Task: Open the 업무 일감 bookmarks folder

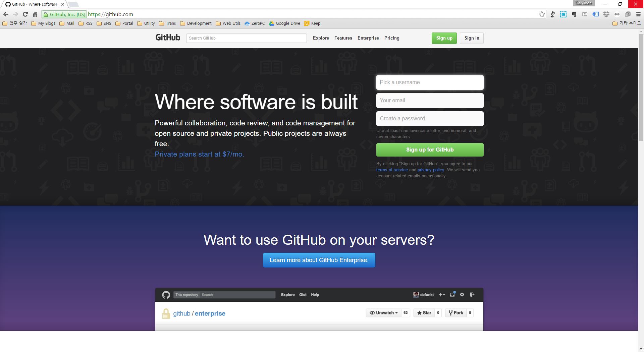Action: [x=14, y=23]
